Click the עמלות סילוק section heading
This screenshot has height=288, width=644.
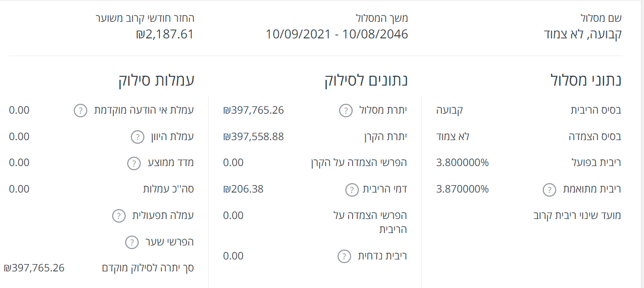click(x=156, y=80)
